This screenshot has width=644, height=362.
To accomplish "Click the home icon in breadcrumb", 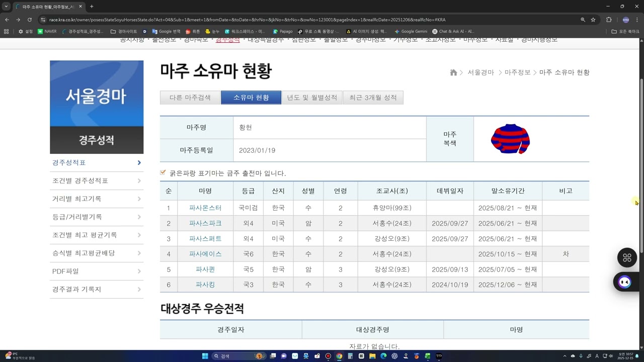I will [453, 72].
